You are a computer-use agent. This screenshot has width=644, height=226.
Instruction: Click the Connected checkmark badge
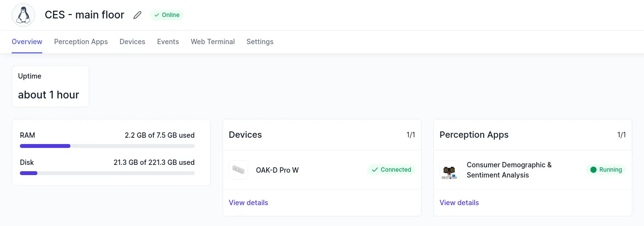[x=391, y=170]
